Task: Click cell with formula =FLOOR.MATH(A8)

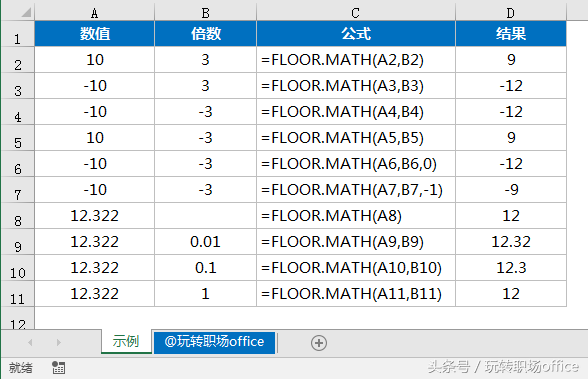Action: tap(356, 216)
